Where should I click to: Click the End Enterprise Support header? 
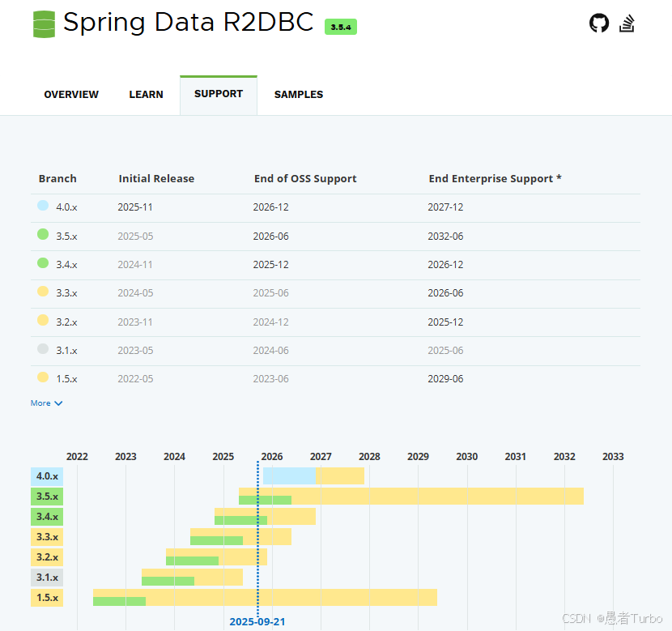(495, 178)
